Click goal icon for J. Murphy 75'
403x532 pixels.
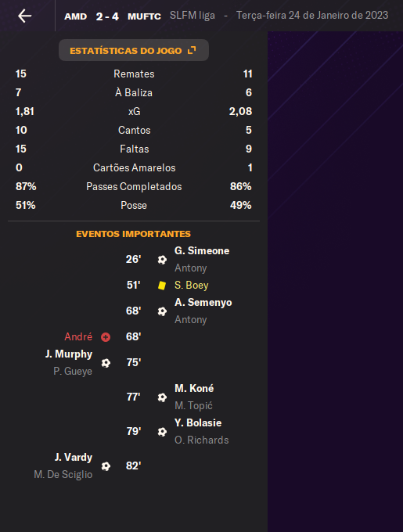point(106,363)
